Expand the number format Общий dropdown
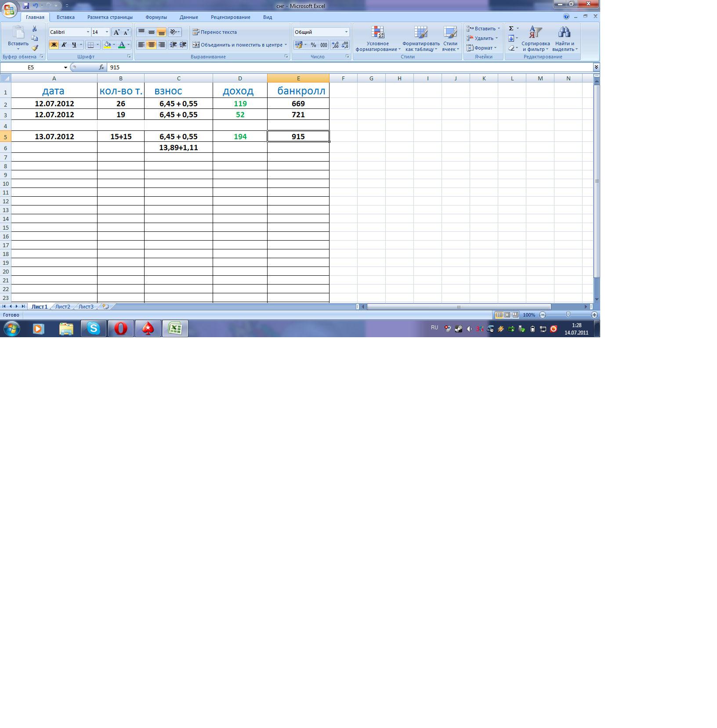This screenshot has width=717, height=728. (346, 32)
